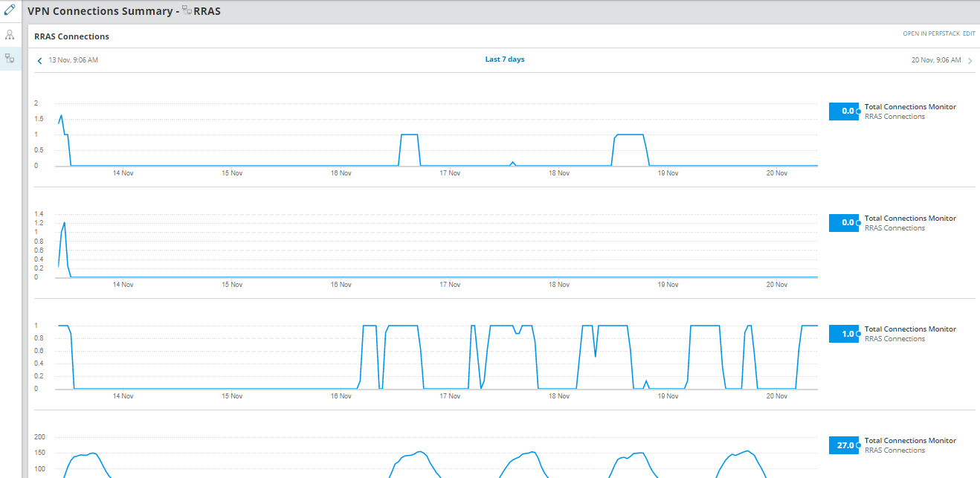Image resolution: width=980 pixels, height=478 pixels.
Task: Click the 1.0 value badge of third chart
Action: [x=844, y=335]
